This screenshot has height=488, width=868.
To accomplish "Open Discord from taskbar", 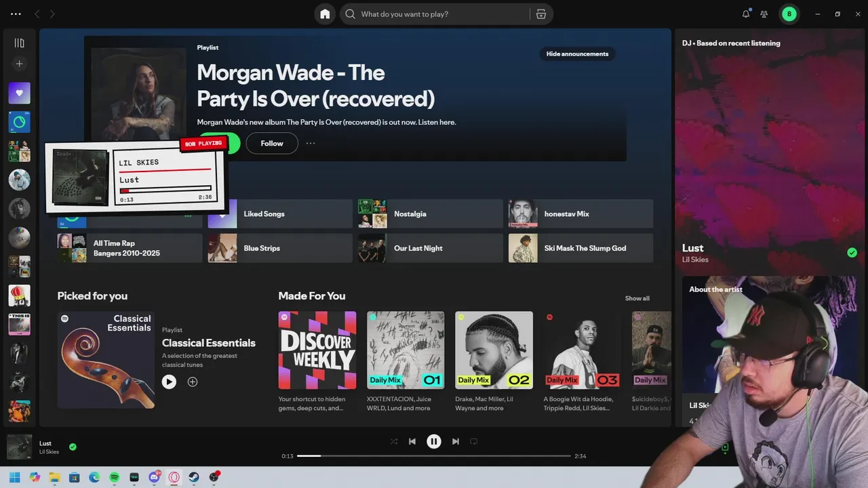I will coord(155,477).
